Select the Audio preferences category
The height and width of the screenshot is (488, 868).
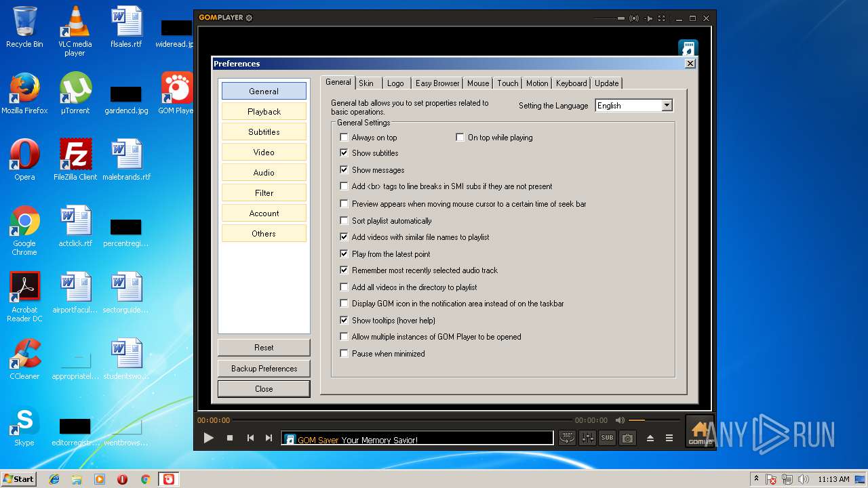point(264,173)
